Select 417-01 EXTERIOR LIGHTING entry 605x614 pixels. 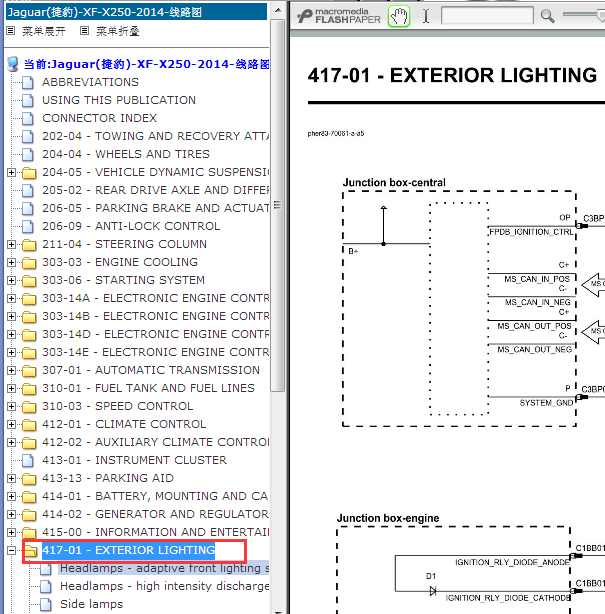point(128,551)
